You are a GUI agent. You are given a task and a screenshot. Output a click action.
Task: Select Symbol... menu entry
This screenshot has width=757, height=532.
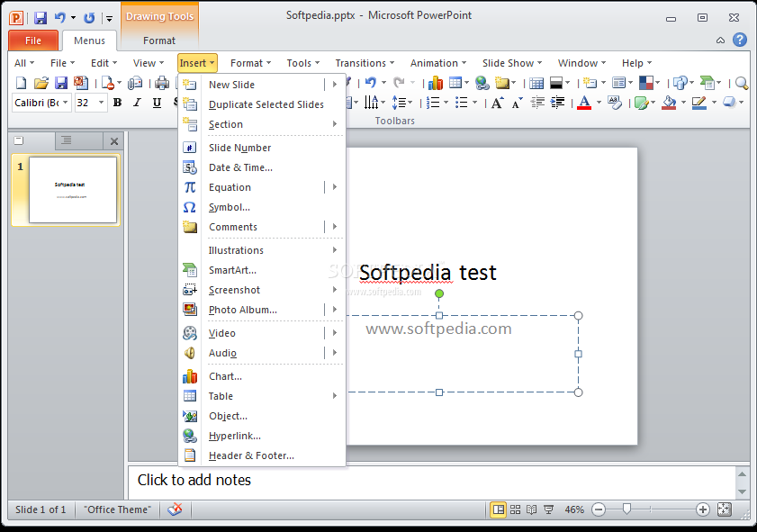coord(262,207)
